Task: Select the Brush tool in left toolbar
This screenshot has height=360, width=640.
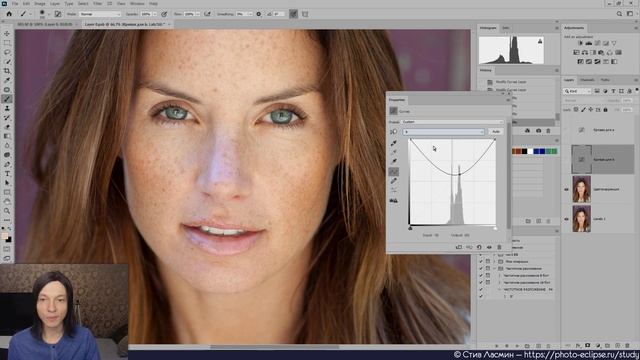Action: pyautogui.click(x=7, y=99)
